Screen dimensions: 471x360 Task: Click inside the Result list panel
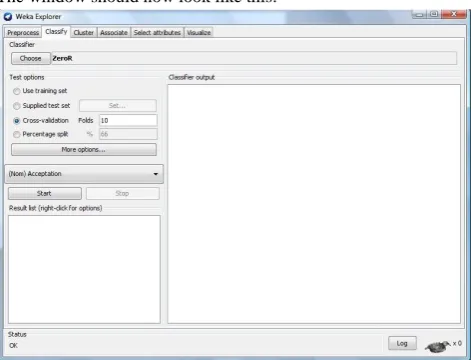(84, 269)
